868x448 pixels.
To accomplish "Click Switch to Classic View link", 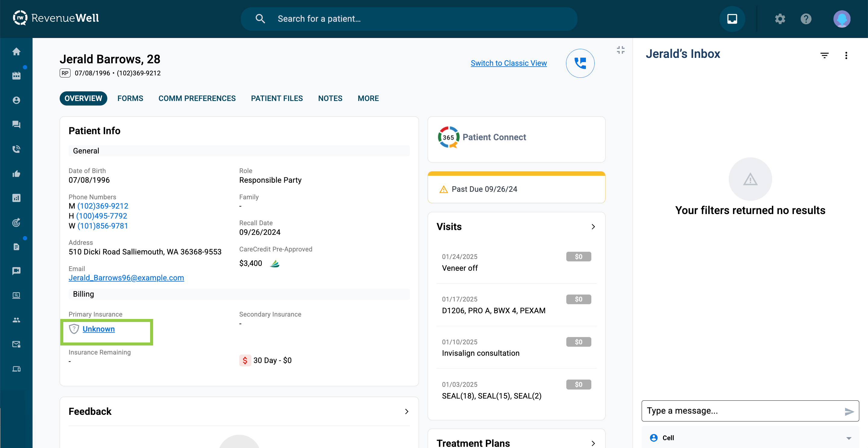I will coord(508,63).
